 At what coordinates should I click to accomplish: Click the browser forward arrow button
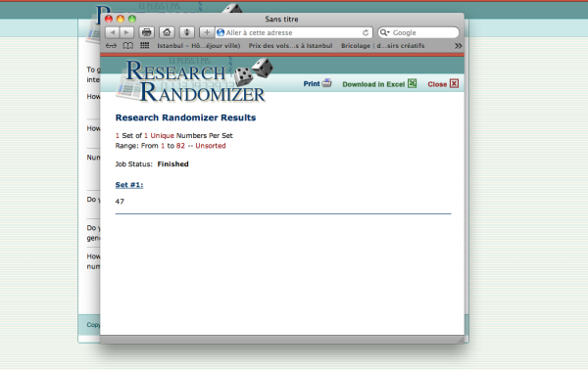pos(126,32)
